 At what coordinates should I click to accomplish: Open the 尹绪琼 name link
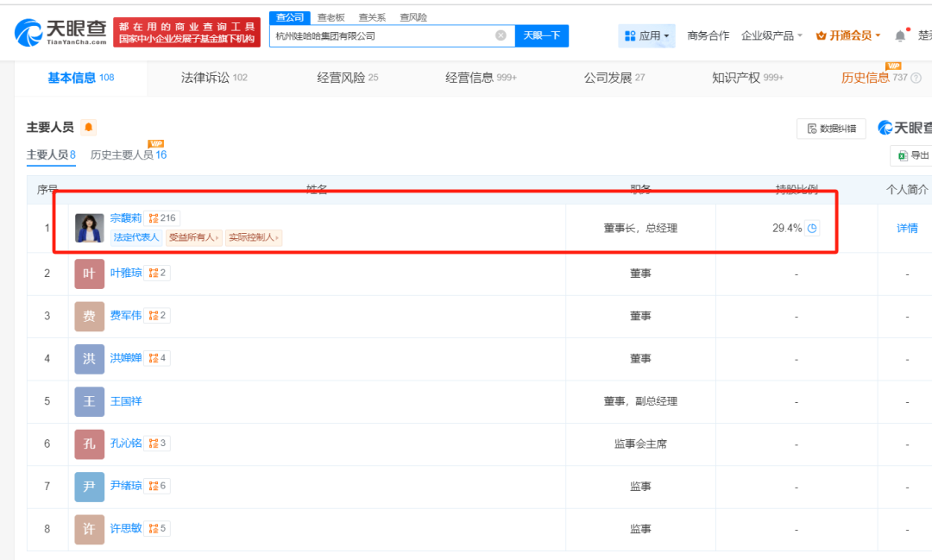(126, 486)
